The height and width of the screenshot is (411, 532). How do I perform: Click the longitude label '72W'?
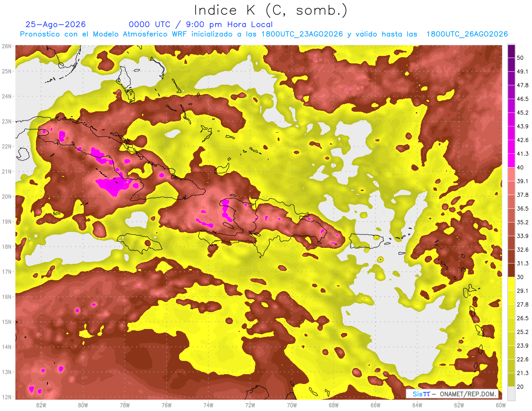[250, 405]
